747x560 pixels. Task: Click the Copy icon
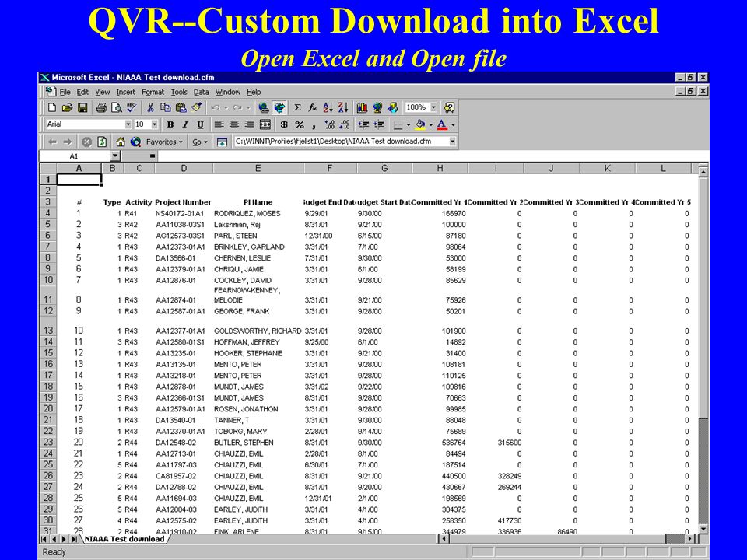(x=165, y=107)
